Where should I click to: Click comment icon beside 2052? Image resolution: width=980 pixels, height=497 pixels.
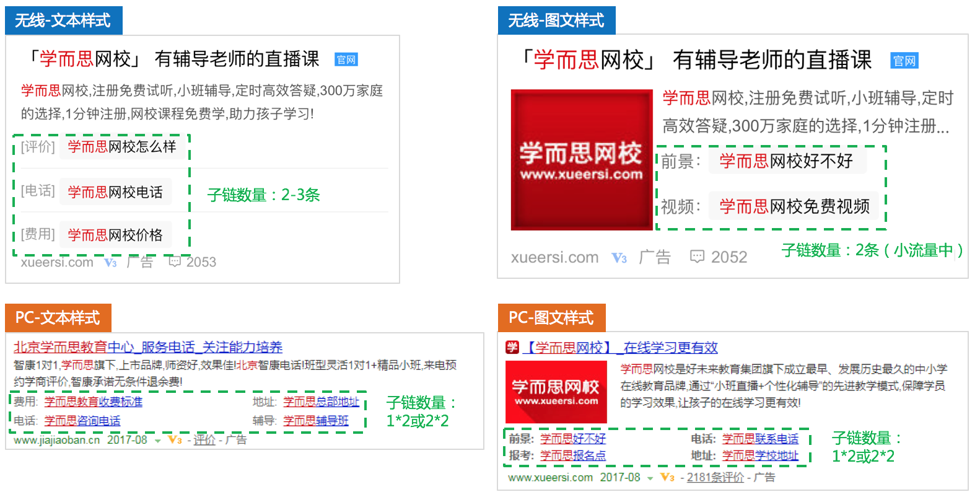pyautogui.click(x=697, y=257)
